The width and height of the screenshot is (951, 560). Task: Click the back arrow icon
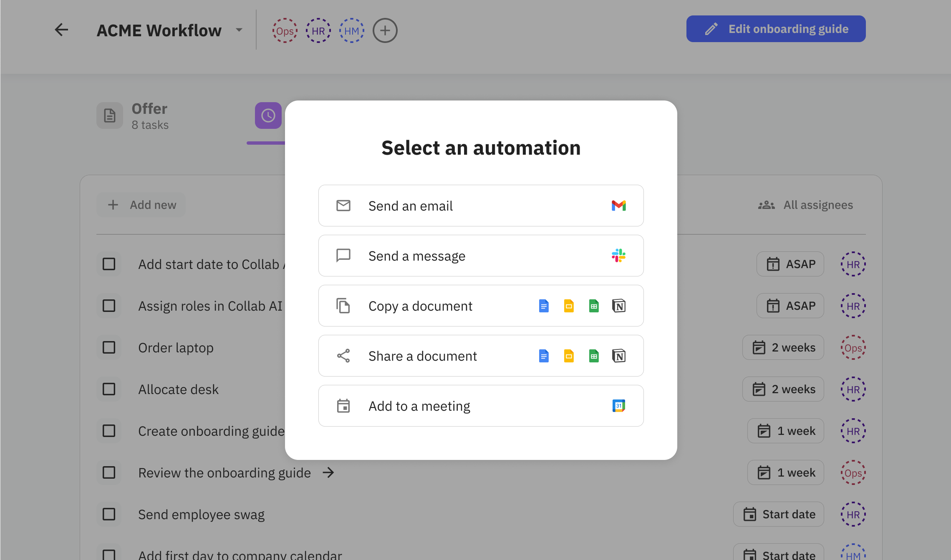(x=61, y=30)
